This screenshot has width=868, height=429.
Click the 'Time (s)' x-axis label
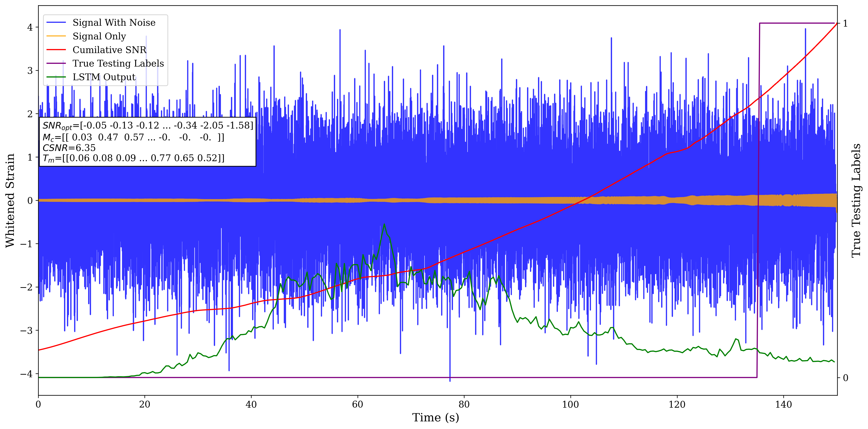coord(435,418)
